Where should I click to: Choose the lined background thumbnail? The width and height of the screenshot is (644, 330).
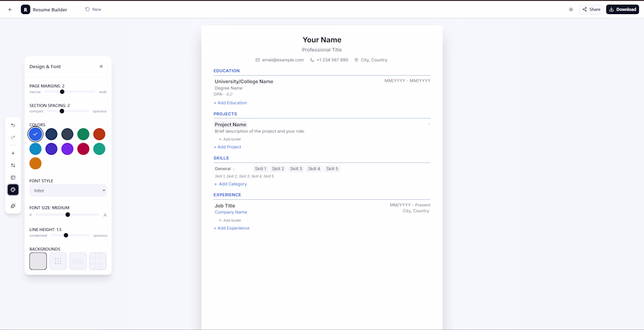(x=78, y=261)
